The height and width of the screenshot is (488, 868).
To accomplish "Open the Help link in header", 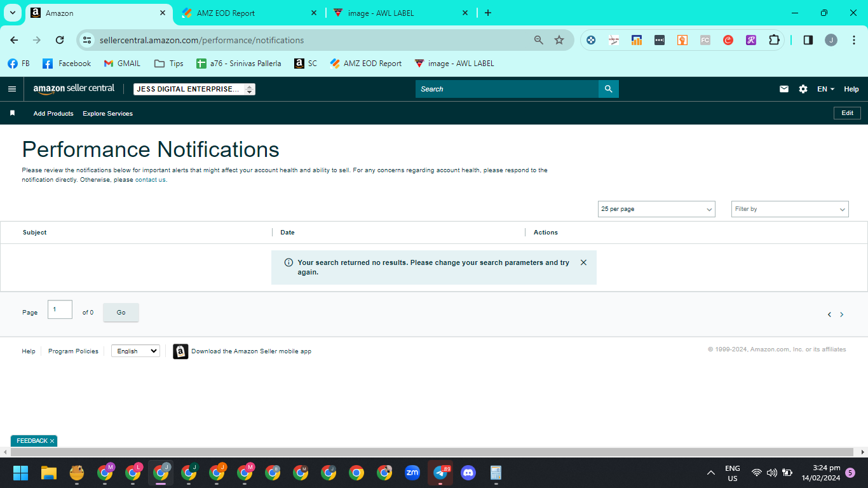I will click(851, 89).
